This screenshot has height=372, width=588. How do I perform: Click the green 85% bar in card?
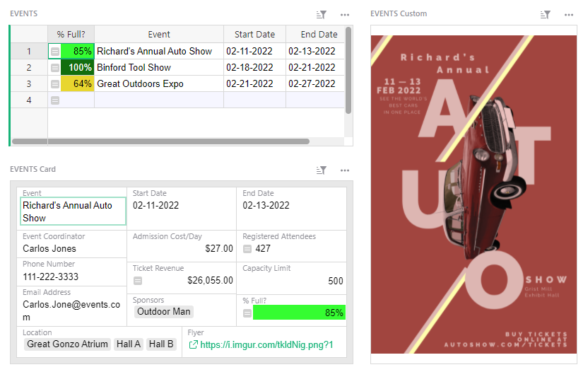click(x=298, y=313)
